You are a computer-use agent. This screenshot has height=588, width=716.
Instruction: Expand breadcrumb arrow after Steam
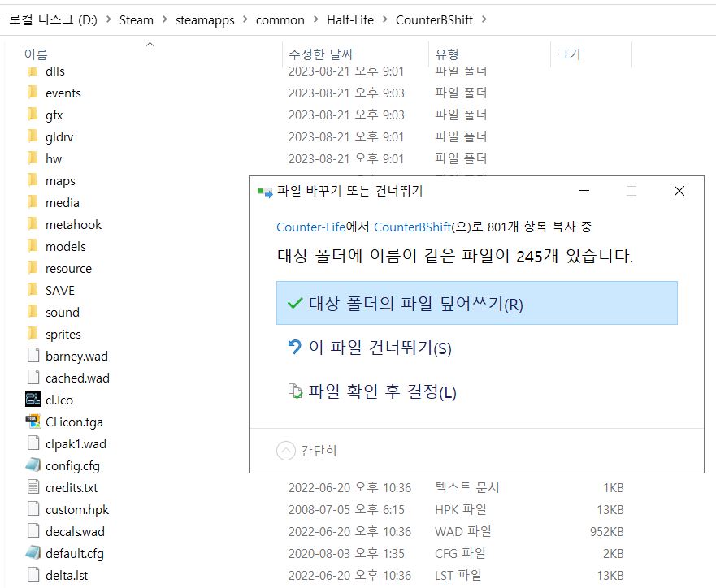coord(165,19)
